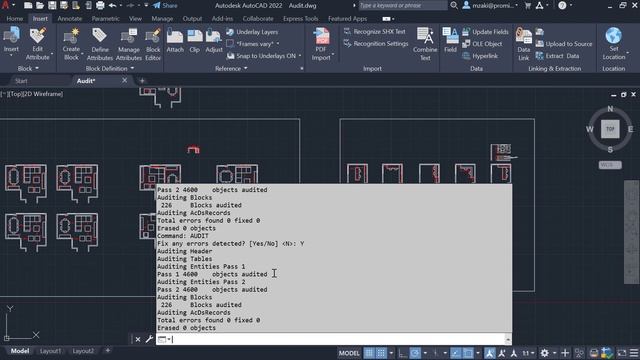Switch to the Layout1 tab
The height and width of the screenshot is (360, 640).
(x=51, y=351)
